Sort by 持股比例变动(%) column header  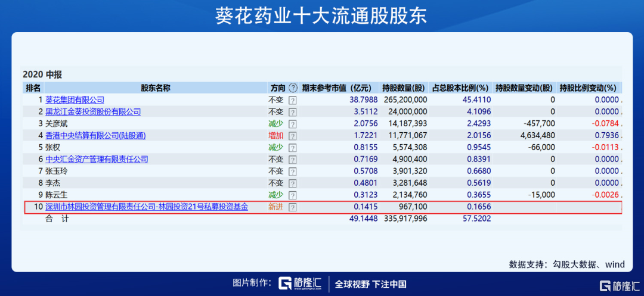588,88
